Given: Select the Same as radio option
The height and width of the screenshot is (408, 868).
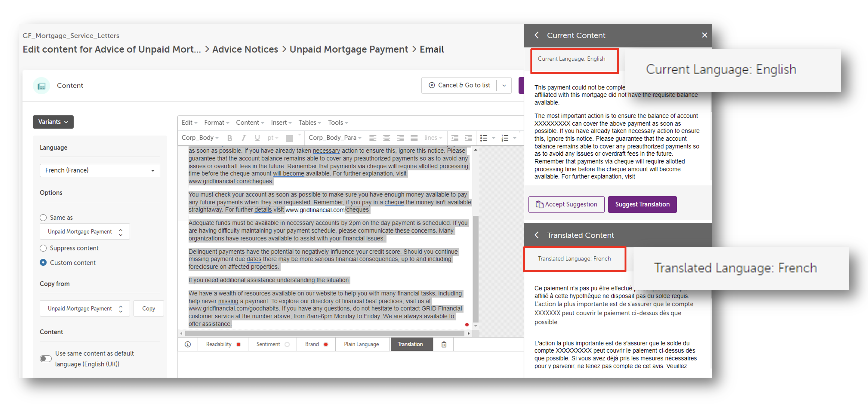Looking at the screenshot, I should pos(43,217).
